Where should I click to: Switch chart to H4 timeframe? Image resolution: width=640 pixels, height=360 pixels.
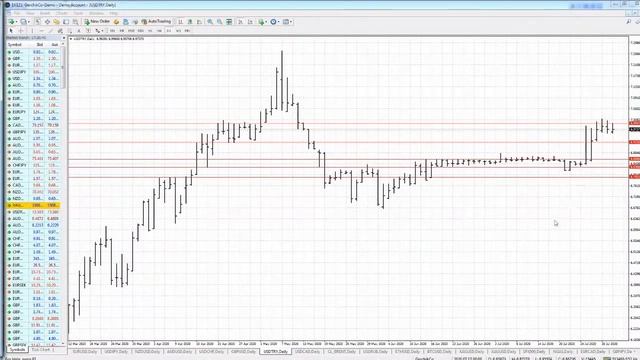coord(159,31)
